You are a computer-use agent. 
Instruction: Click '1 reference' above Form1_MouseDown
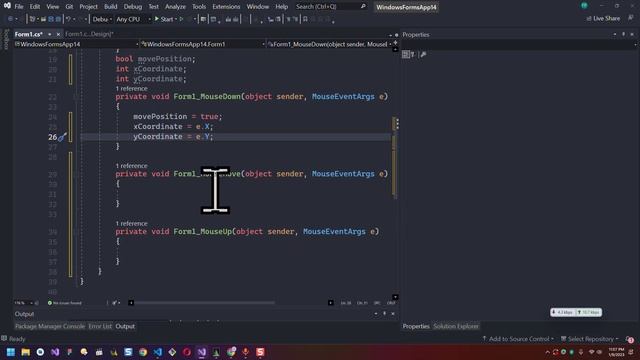click(131, 89)
